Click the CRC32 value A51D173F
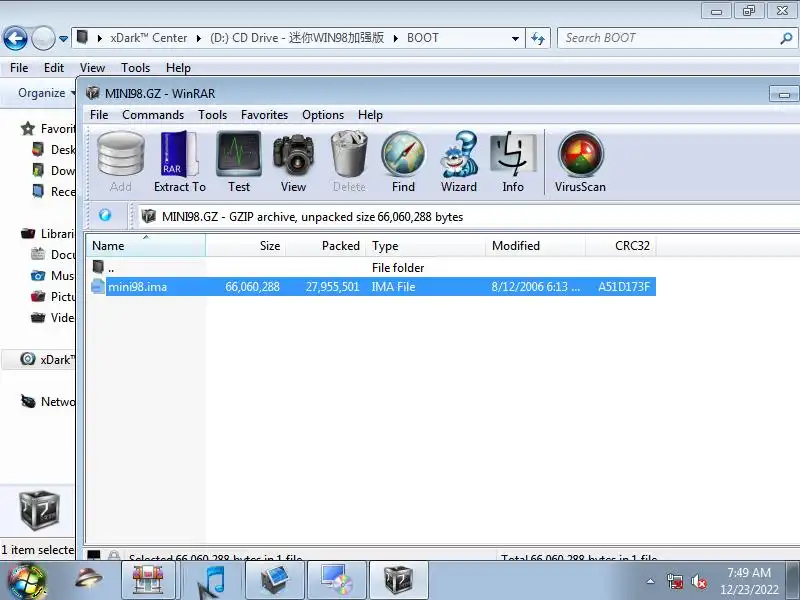This screenshot has width=800, height=600. point(624,287)
